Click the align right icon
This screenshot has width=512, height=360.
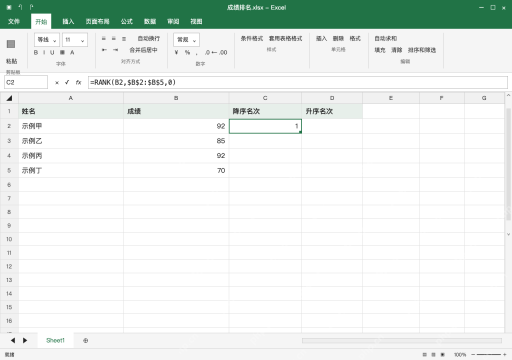pyautogui.click(x=124, y=39)
